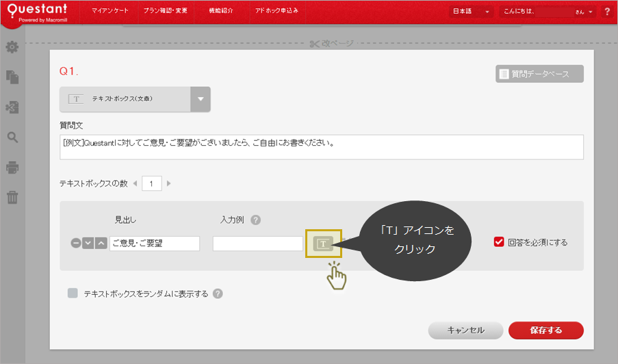Open the こんにちは user account dropdown
This screenshot has width=618, height=364.
tap(548, 12)
